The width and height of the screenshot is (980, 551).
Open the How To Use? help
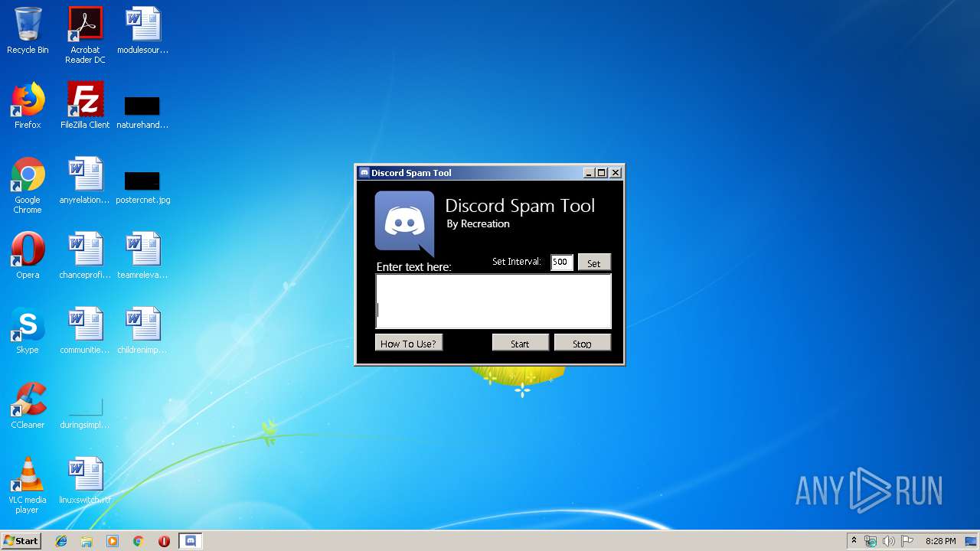(x=409, y=343)
